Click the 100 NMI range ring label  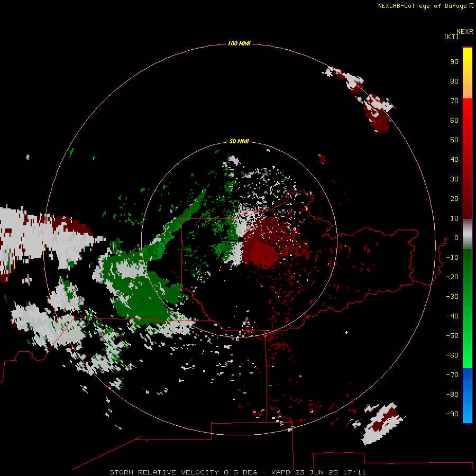click(239, 44)
